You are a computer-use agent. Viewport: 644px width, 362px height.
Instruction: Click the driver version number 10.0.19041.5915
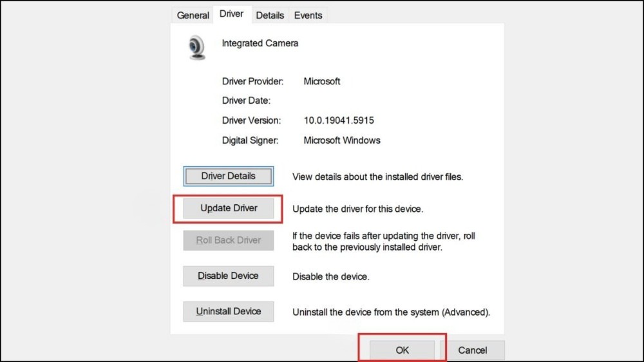(339, 120)
